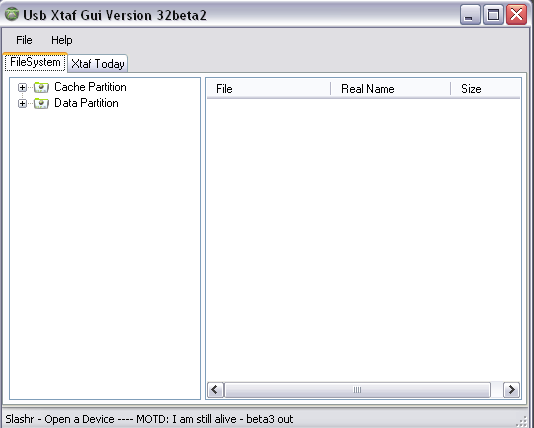Click the horizontal scrollbar thumb
The image size is (534, 428).
coord(357,390)
